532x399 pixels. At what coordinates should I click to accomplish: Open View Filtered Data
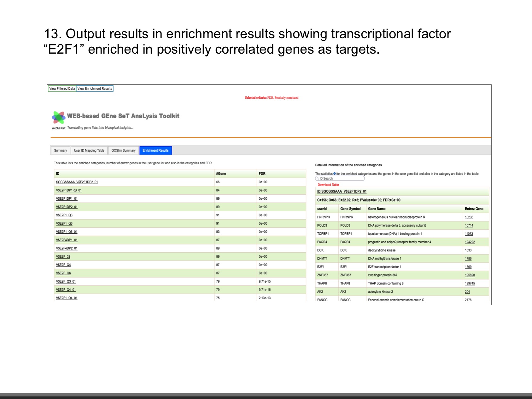pyautogui.click(x=62, y=89)
